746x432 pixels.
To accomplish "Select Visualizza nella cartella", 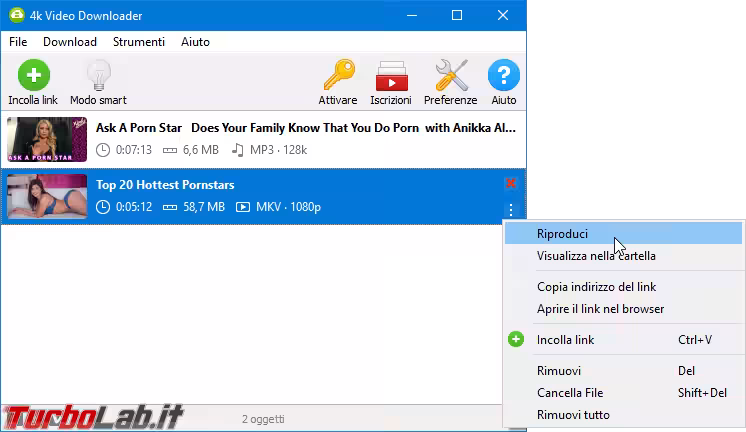I will 596,256.
